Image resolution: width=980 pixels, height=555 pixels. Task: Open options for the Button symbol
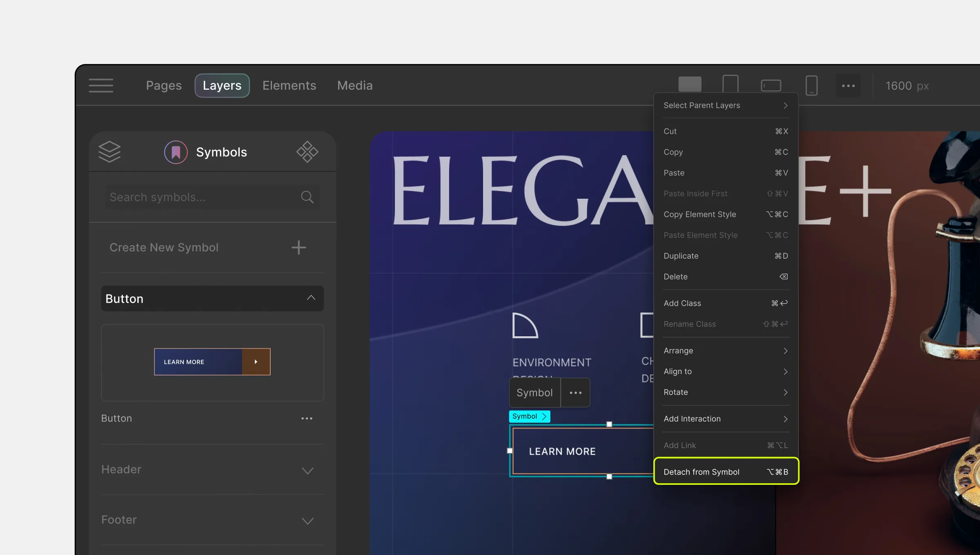pyautogui.click(x=307, y=418)
